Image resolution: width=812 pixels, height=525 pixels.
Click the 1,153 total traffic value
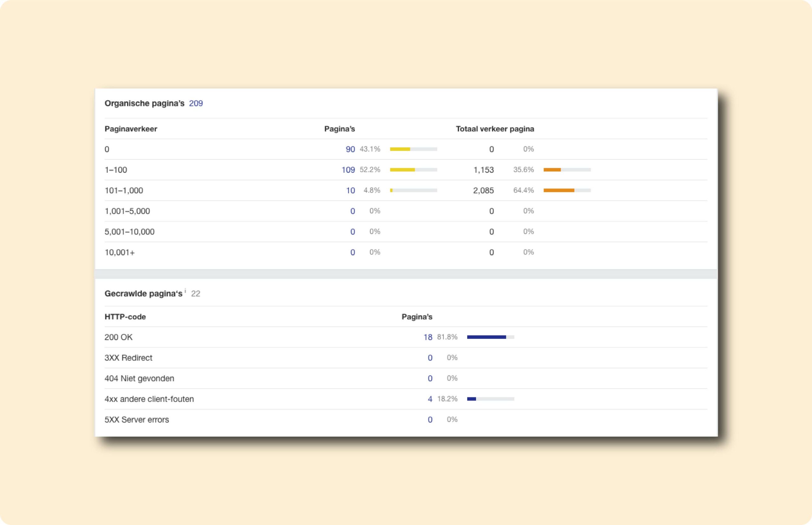[484, 170]
